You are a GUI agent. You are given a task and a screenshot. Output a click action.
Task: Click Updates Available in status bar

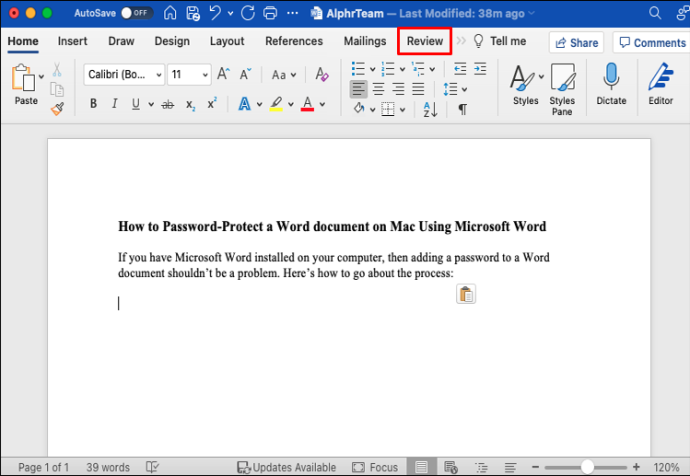point(286,467)
